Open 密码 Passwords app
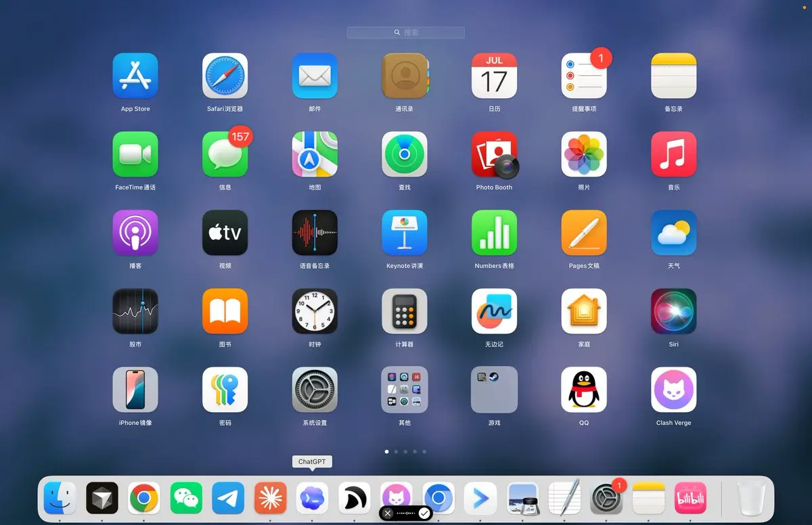This screenshot has height=525, width=812. pyautogui.click(x=225, y=390)
